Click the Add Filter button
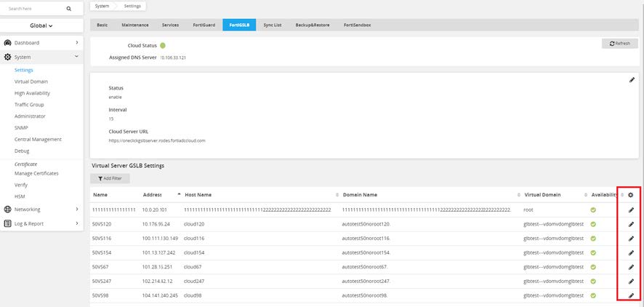644x307 pixels. pyautogui.click(x=109, y=178)
